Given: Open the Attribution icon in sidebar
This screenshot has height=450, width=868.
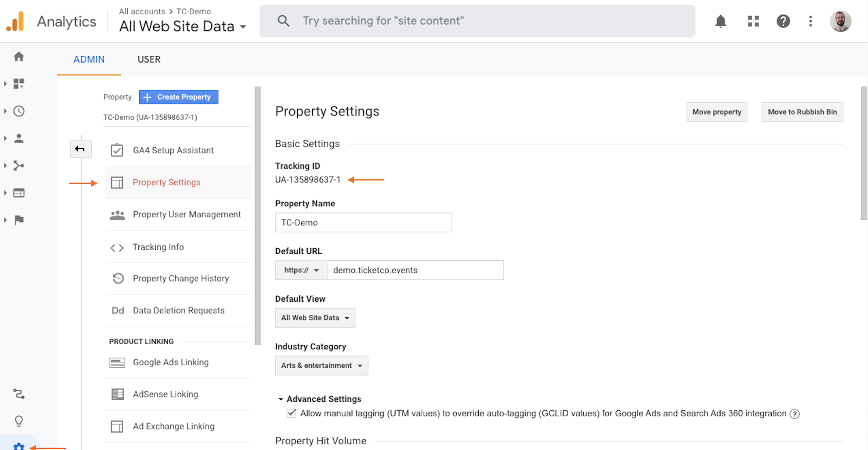Looking at the screenshot, I should (19, 393).
